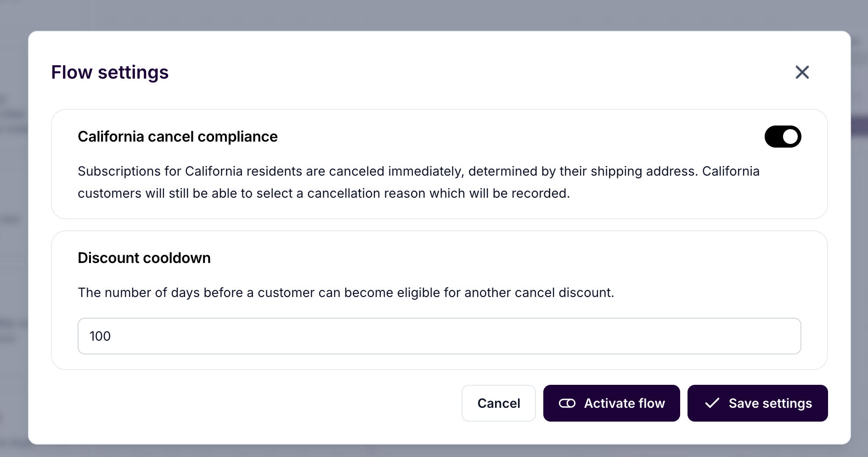Select the Flow settings dialog title
868x457 pixels.
click(110, 72)
